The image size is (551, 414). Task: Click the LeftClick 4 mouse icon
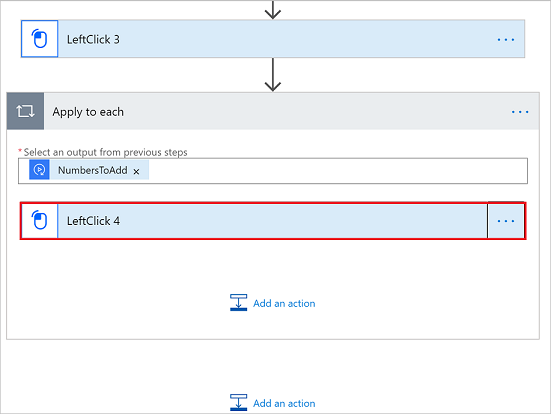pos(39,221)
